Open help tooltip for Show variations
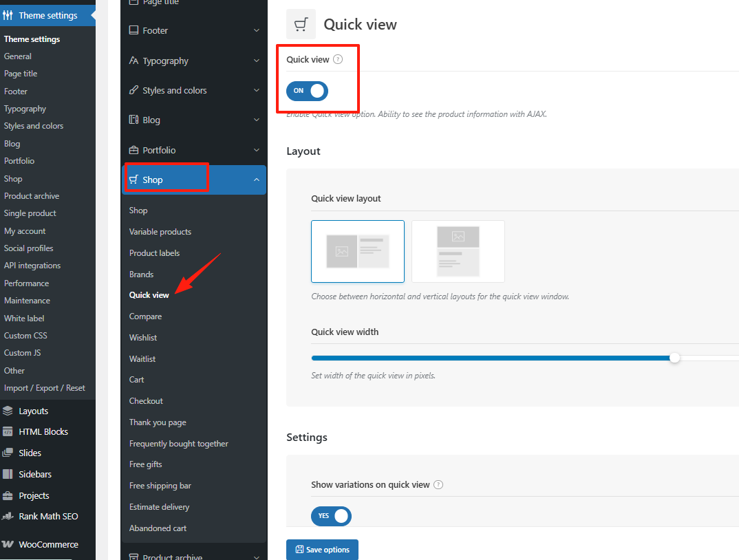The height and width of the screenshot is (560, 739). click(x=438, y=484)
